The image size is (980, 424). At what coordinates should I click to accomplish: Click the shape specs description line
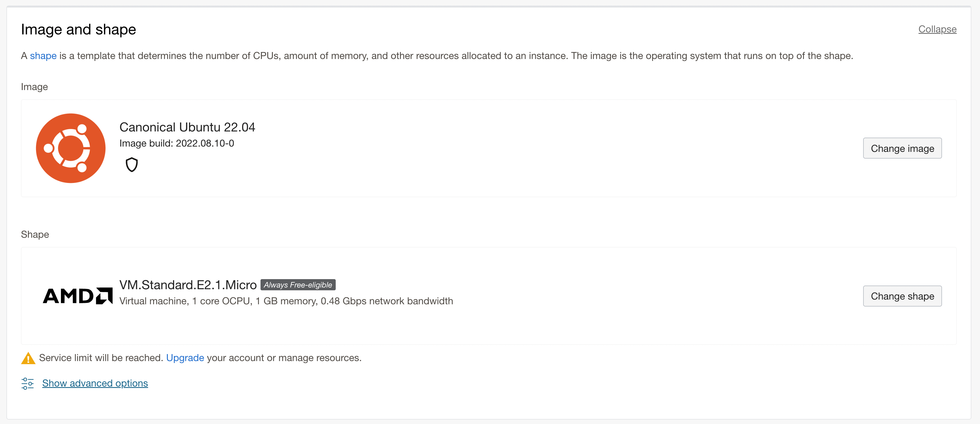click(x=286, y=301)
